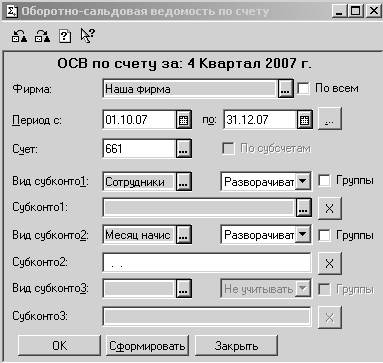Image resolution: width=383 pixels, height=363 pixels.
Task: Clear Субконто1 with the X button
Action: coord(330,209)
